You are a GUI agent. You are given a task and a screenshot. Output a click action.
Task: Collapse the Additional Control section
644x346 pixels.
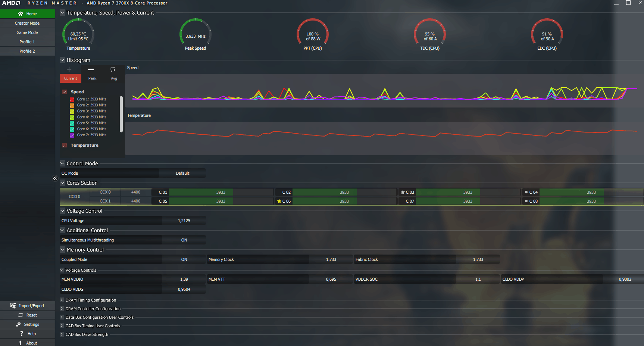[62, 230]
